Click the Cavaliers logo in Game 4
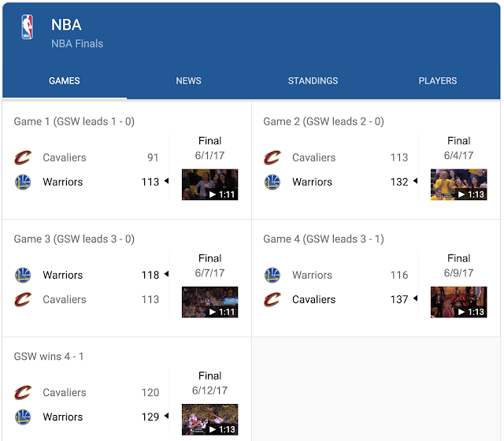Screen dimensions: 504x441 tap(272, 299)
